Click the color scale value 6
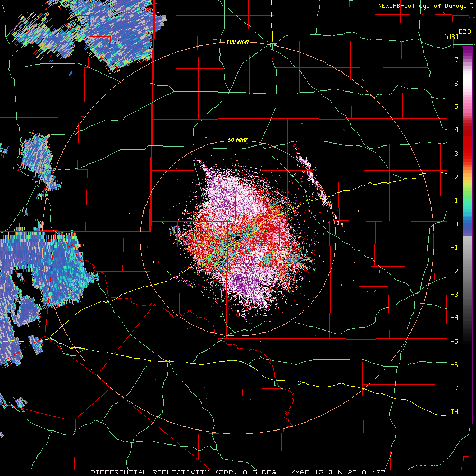 pyautogui.click(x=456, y=83)
